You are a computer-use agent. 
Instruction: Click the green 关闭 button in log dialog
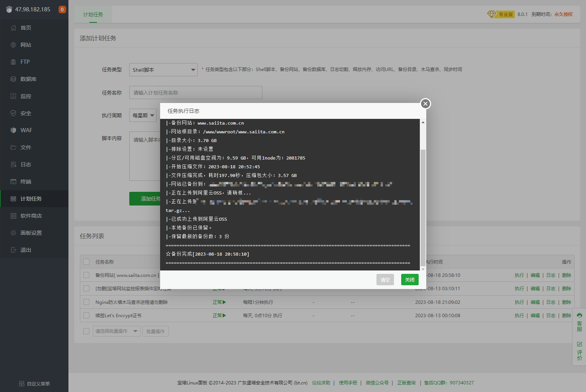pyautogui.click(x=410, y=280)
